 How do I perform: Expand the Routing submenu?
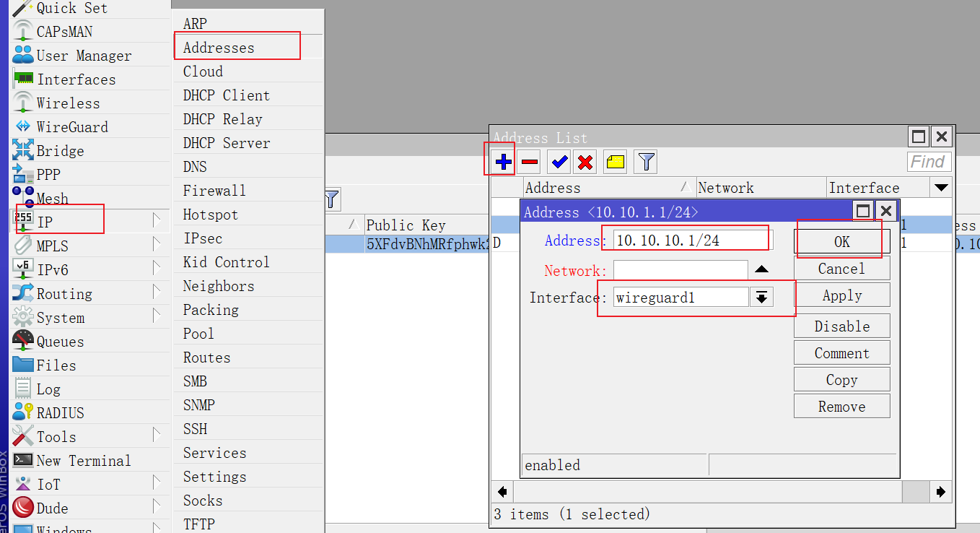pyautogui.click(x=64, y=294)
